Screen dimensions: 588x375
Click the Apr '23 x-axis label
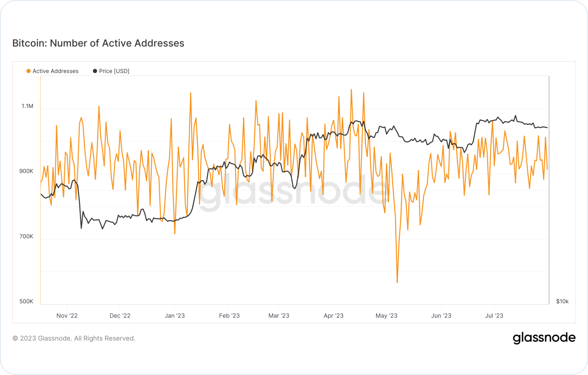(333, 315)
